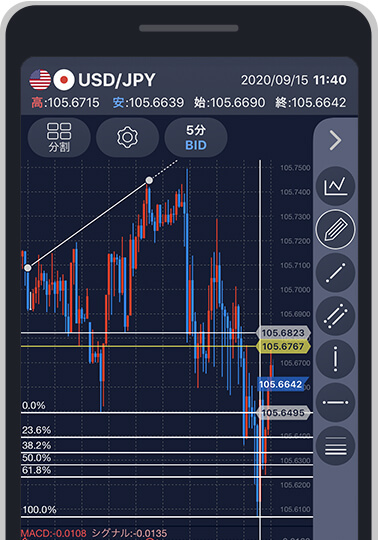The height and width of the screenshot is (540, 378).
Task: Select the blue 105.6642 current price tag
Action: [281, 384]
